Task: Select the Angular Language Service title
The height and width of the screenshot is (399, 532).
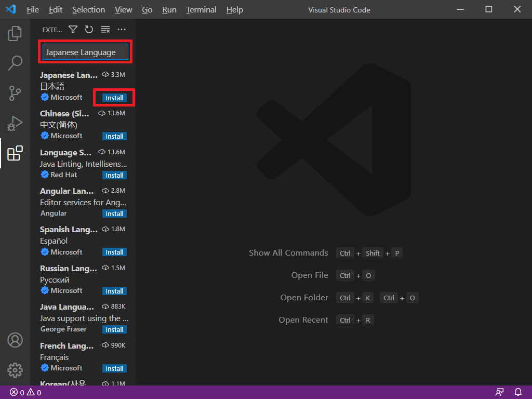Action: [x=66, y=191]
